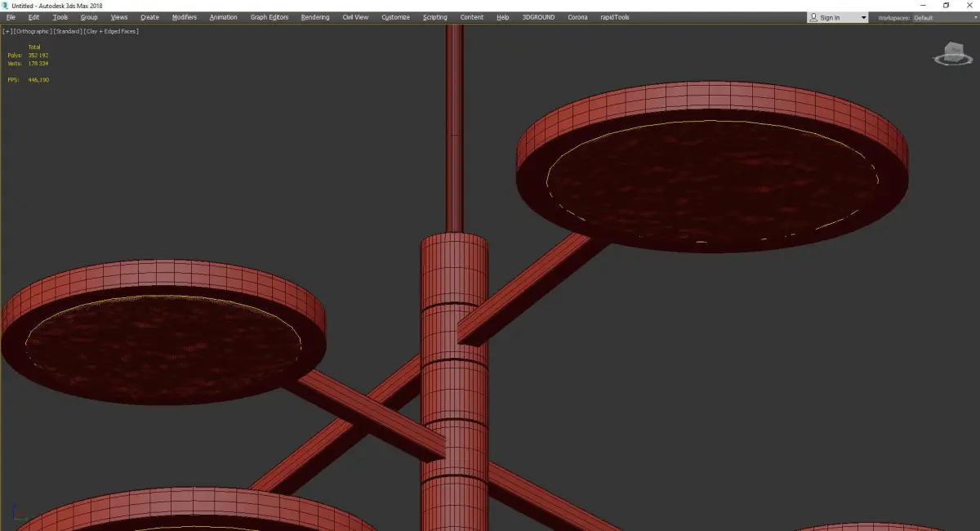Open the Rendering menu
980x531 pixels.
point(315,17)
